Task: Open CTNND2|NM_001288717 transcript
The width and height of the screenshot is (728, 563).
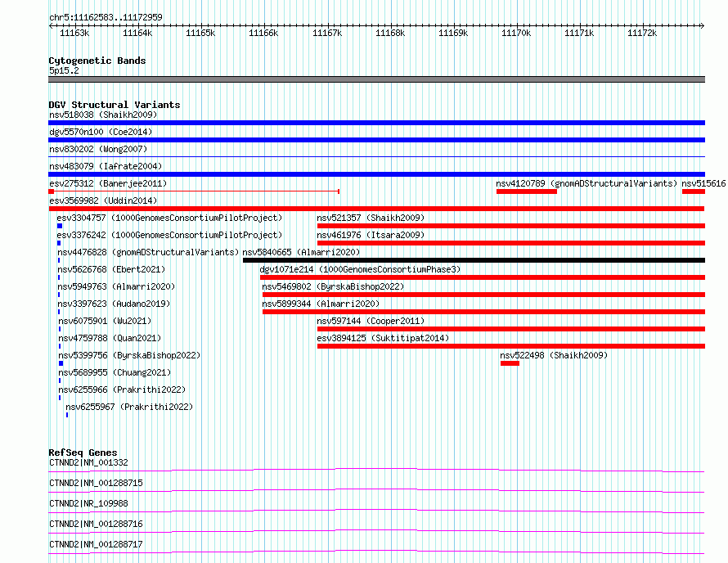Action: [x=96, y=544]
